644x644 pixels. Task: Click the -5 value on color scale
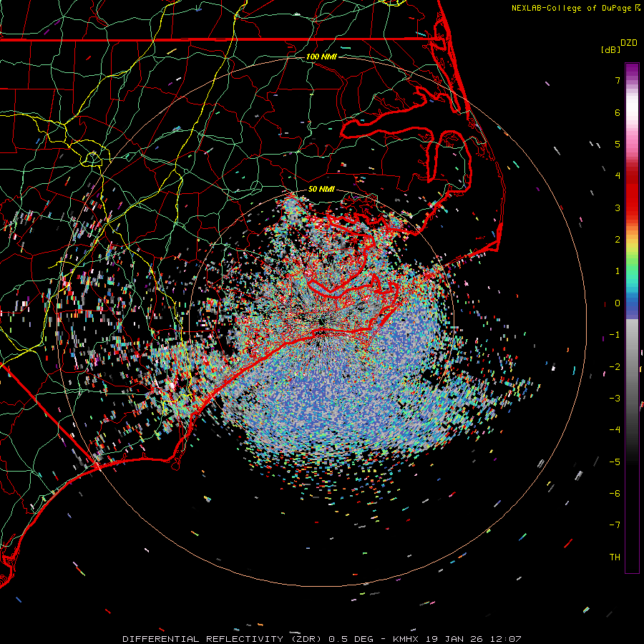click(615, 462)
